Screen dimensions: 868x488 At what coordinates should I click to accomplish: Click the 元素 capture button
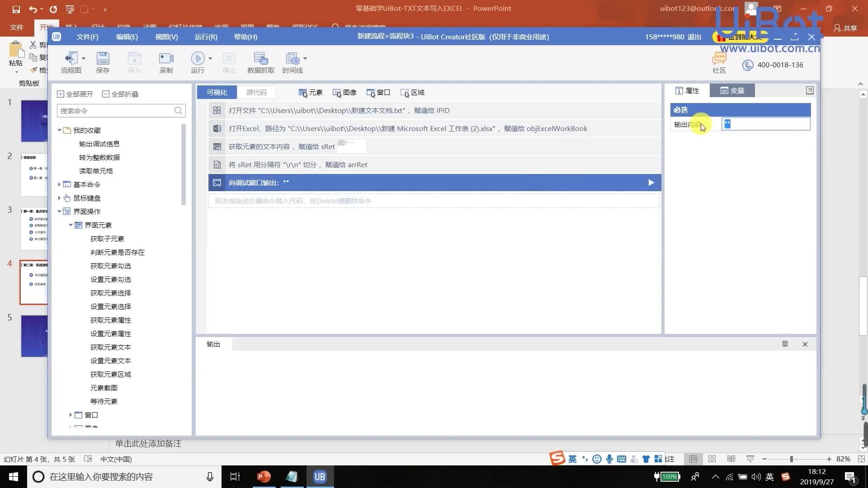(310, 92)
